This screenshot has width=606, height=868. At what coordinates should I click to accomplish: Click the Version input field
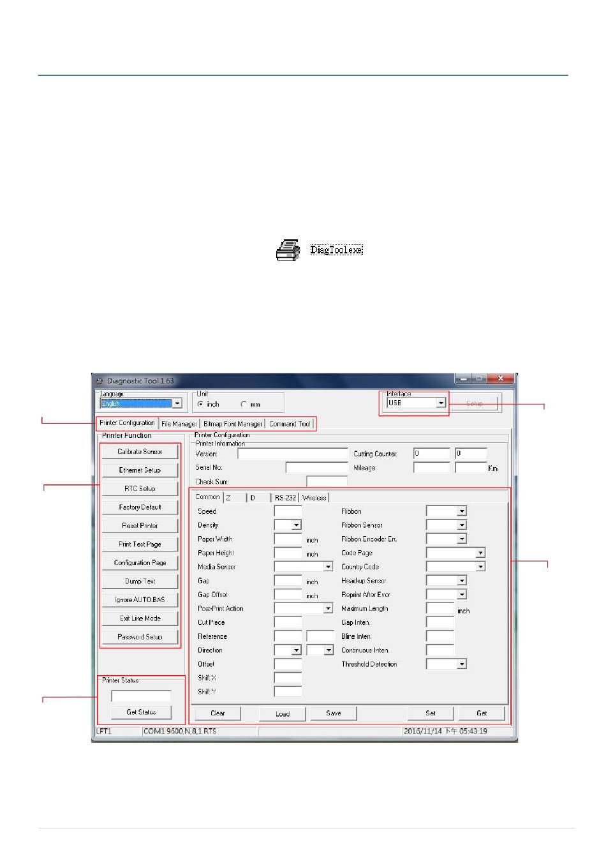click(x=293, y=454)
